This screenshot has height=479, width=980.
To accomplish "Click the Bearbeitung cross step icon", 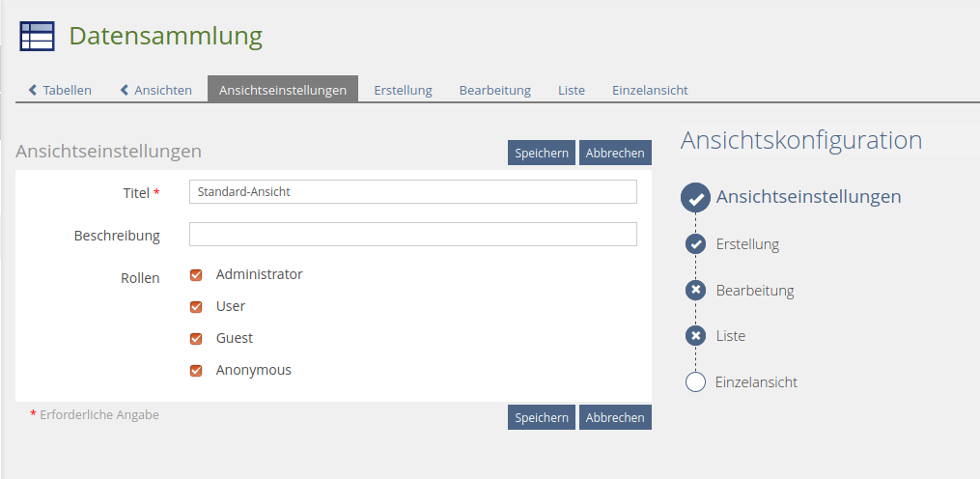I will point(695,290).
